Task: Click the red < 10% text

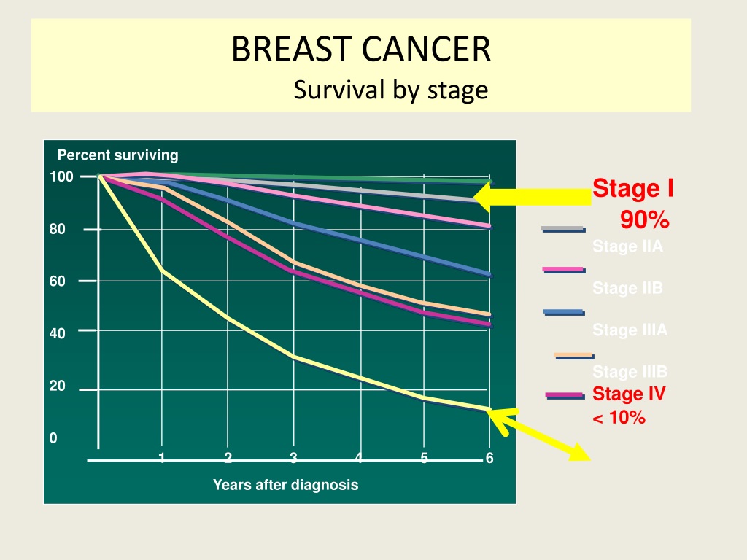Action: point(619,418)
